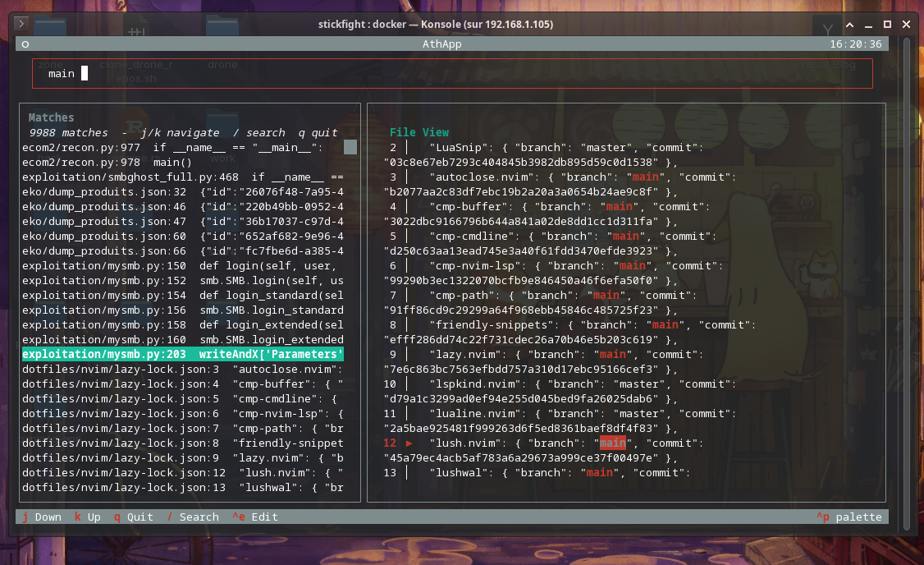Select match lazy-lock.json:4 cmp-buffer
The width and height of the screenshot is (924, 565).
pos(183,384)
